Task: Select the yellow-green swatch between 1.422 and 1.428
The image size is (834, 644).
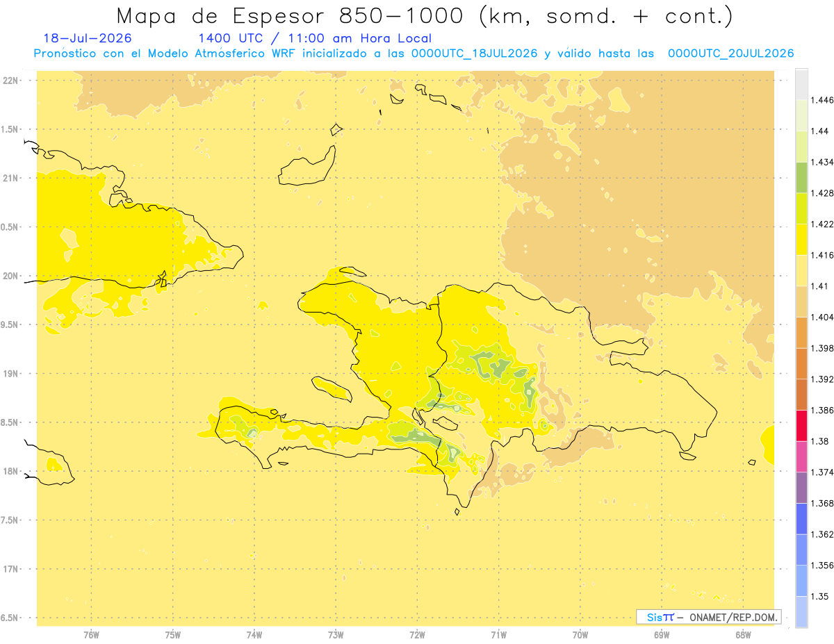Action: (x=801, y=208)
